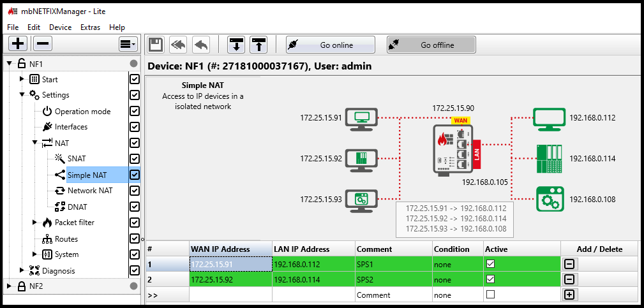This screenshot has width=644, height=308.
Task: Delete SPS2 rule with minus button
Action: coord(569,279)
